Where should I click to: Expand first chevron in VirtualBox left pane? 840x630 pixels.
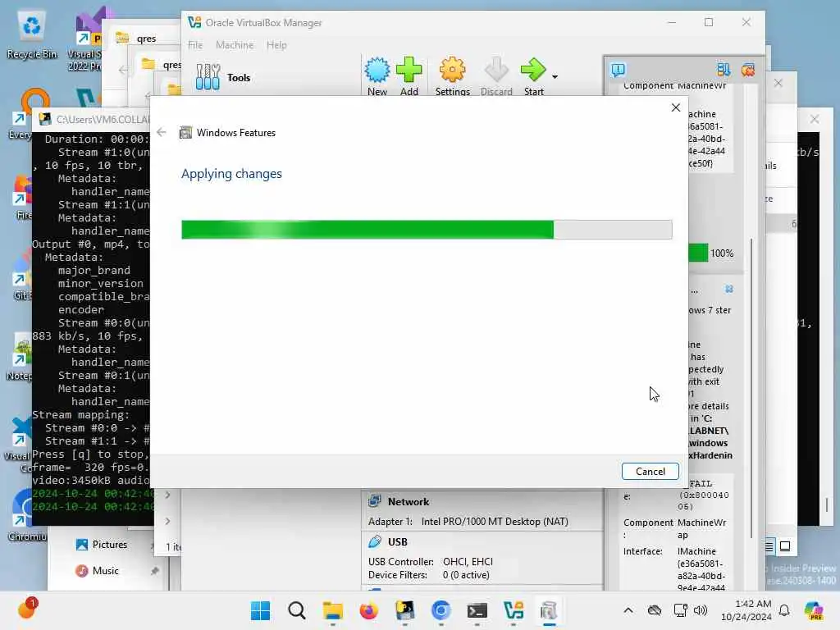tap(167, 495)
